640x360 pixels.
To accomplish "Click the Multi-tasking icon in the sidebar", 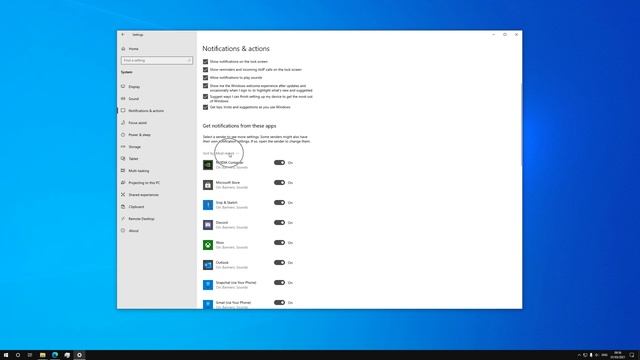I will pyautogui.click(x=123, y=171).
